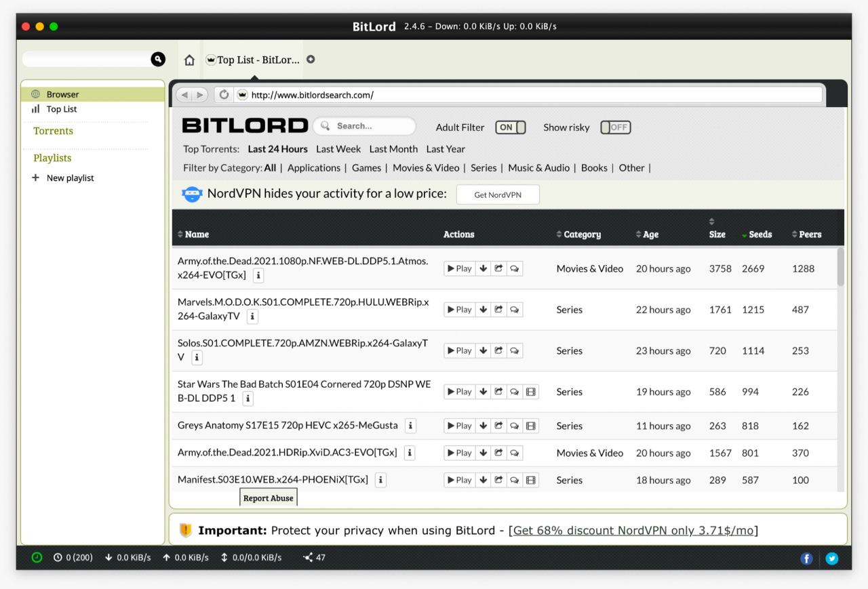This screenshot has height=589, width=868.
Task: Click the Report Abuse button
Action: pos(269,498)
